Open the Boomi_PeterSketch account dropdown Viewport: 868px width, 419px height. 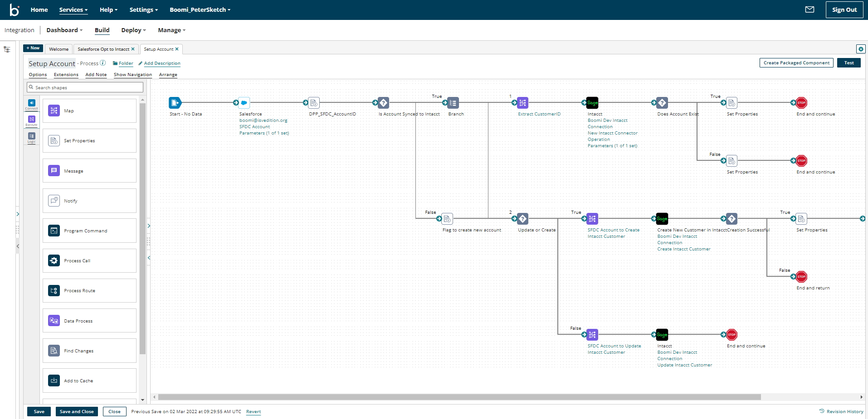coord(200,10)
